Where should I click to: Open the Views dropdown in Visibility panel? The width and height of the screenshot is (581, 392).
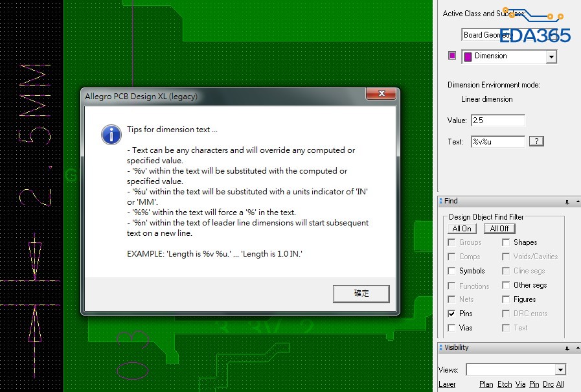point(560,370)
